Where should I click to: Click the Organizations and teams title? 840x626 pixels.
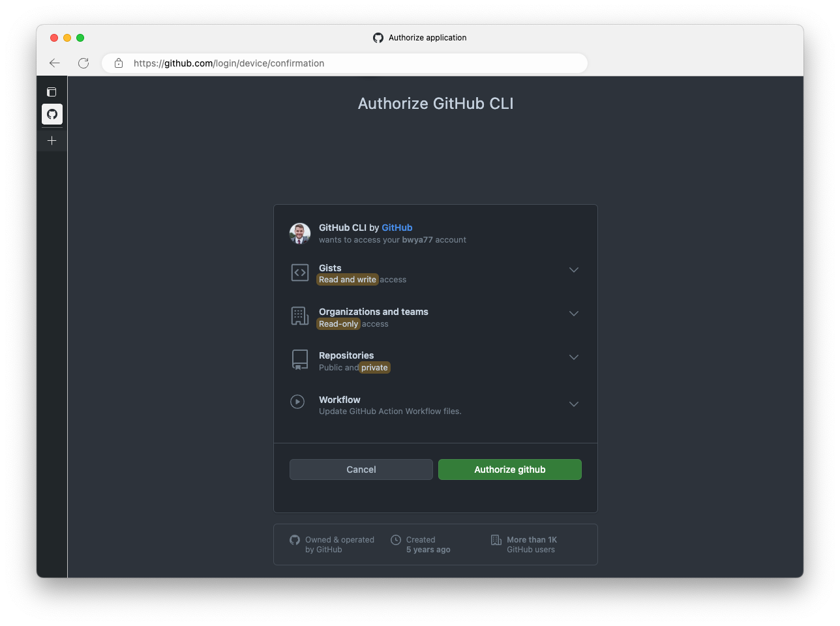[374, 312]
